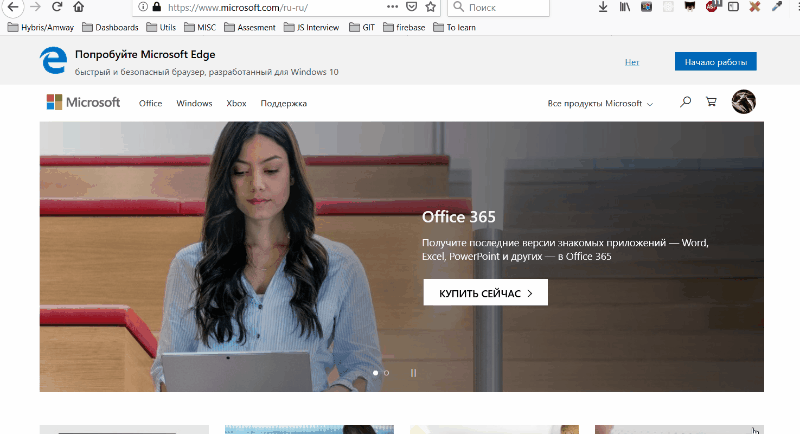
Task: Open the Utils bookmarks folder
Action: click(x=161, y=28)
